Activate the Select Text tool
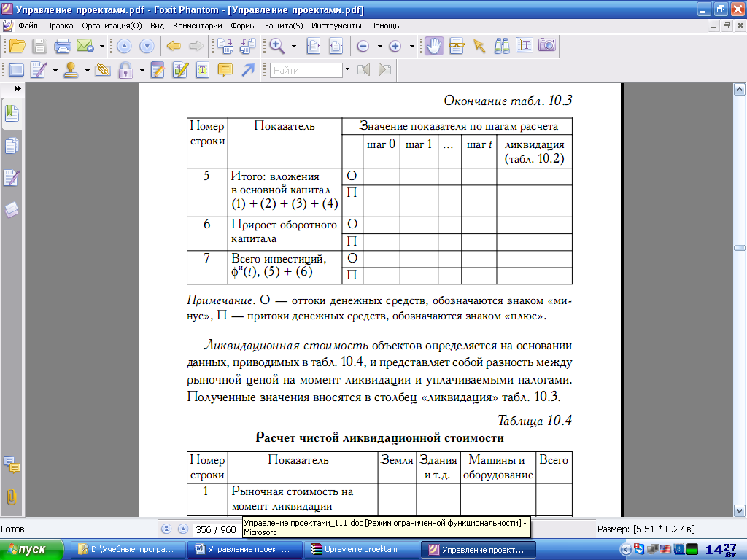747x560 pixels. pos(524,46)
